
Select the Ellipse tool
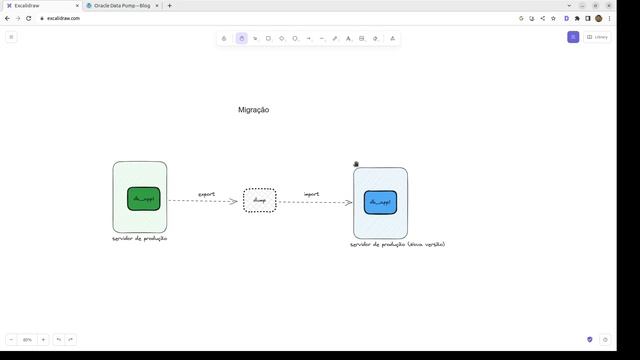point(295,38)
